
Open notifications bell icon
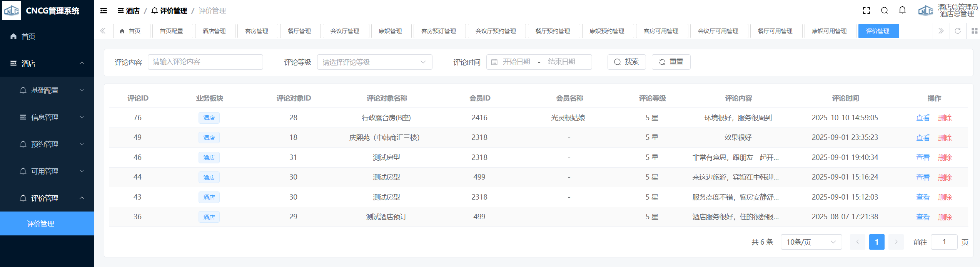click(x=902, y=10)
